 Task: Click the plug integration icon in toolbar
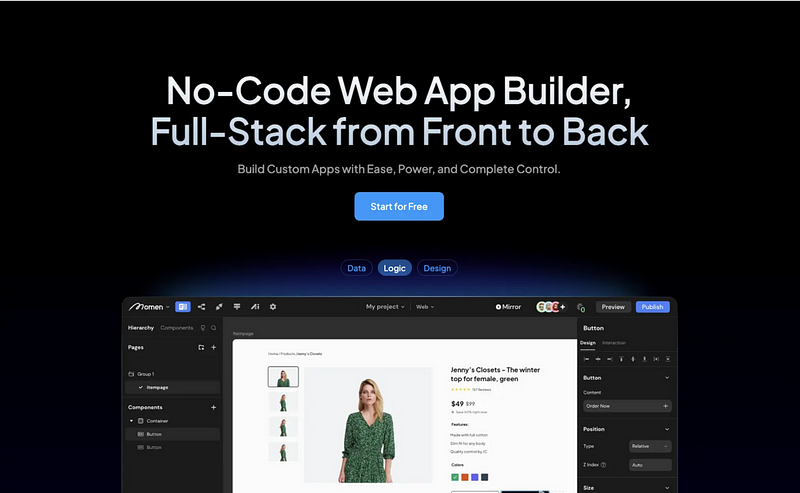click(219, 307)
